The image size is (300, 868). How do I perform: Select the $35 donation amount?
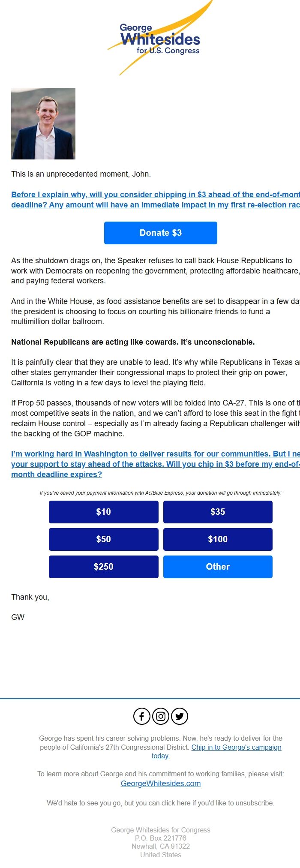tap(218, 512)
